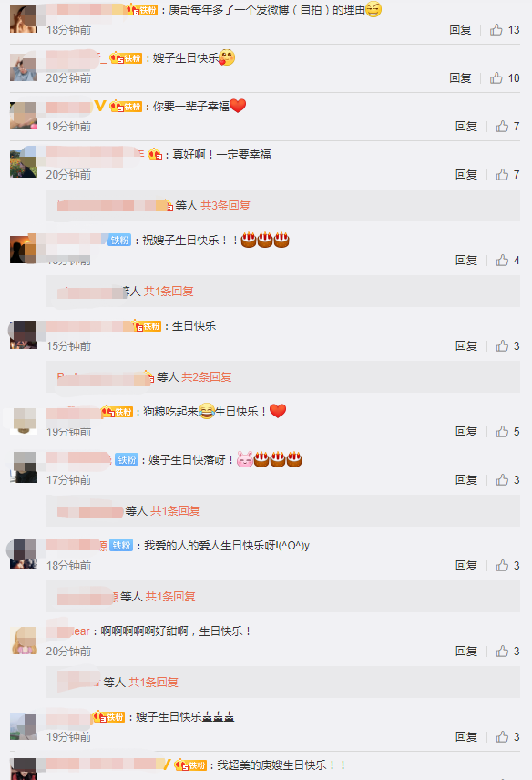The height and width of the screenshot is (780, 532).
Task: Like the '狗粮吃起来' comment with 5 likes
Action: pyautogui.click(x=502, y=431)
